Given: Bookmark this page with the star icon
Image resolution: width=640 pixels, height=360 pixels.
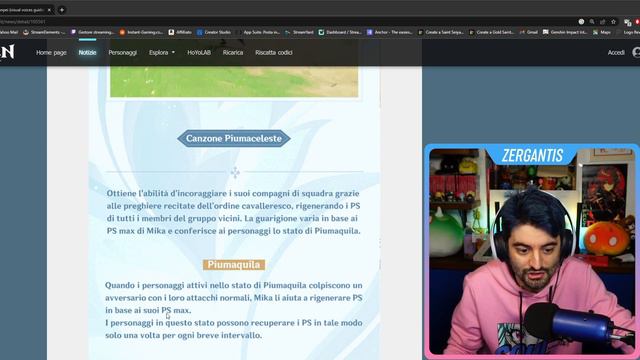Looking at the screenshot, I should coord(613,22).
